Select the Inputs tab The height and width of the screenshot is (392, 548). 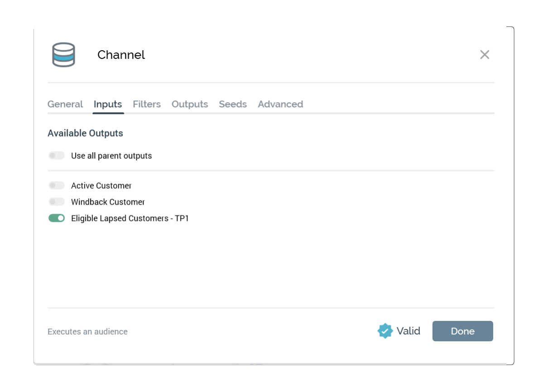(108, 104)
